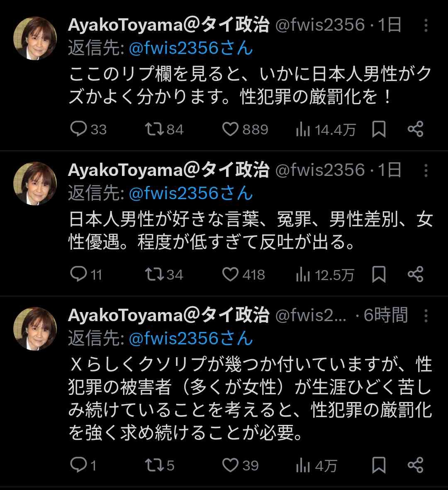Share the first tweet
The image size is (448, 490).
pyautogui.click(x=415, y=129)
